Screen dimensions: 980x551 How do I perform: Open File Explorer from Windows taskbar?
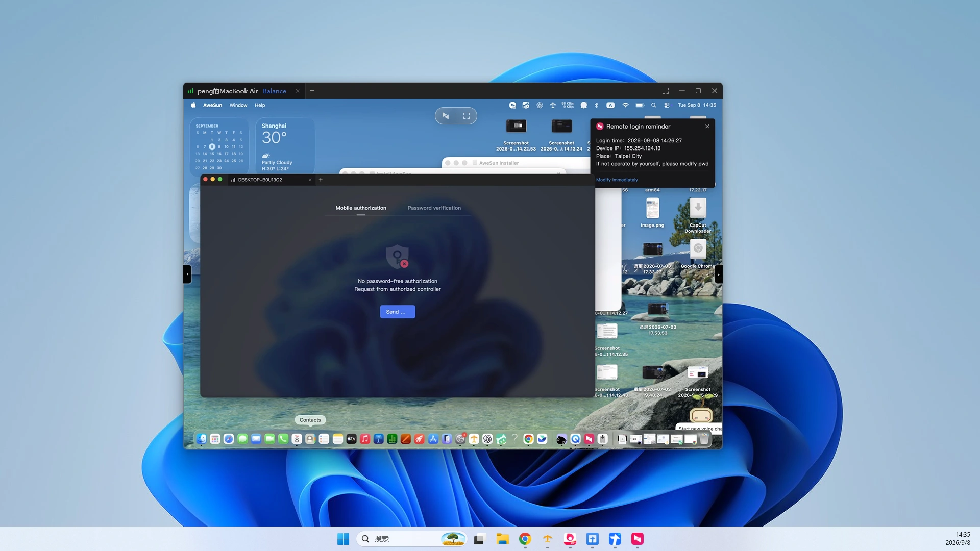point(503,539)
